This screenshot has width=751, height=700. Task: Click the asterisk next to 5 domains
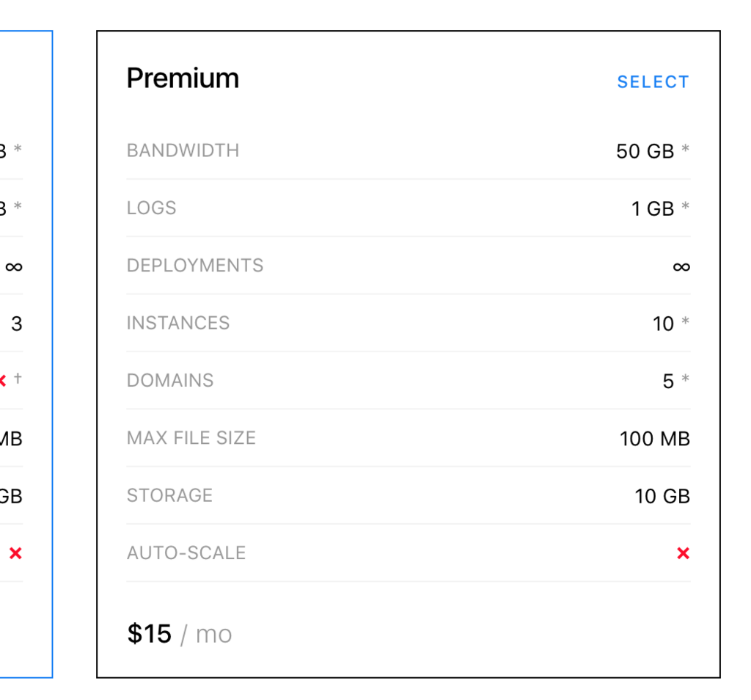click(686, 378)
